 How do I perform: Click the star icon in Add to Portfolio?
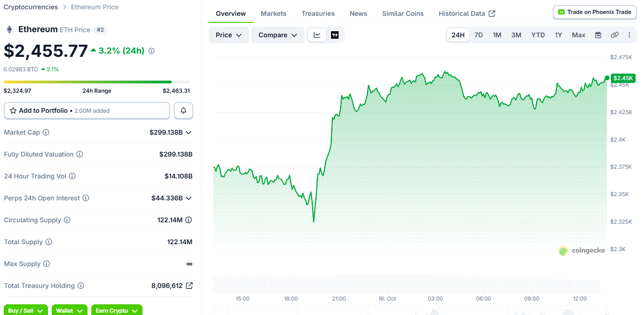(13, 111)
